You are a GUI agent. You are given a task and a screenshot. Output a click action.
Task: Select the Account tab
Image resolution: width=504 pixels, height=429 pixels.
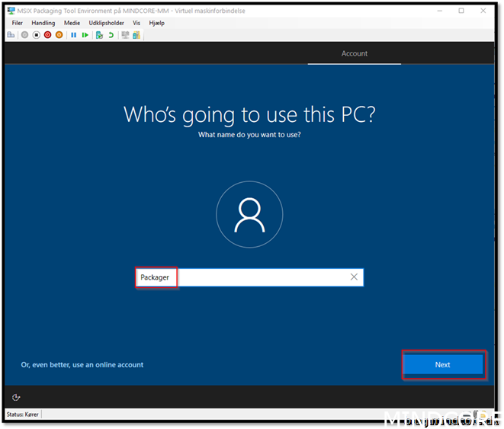354,53
